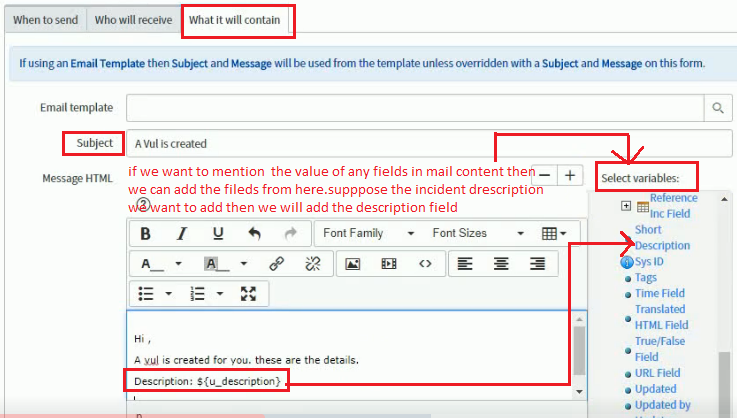Viewport: 737px width, 418px height.
Task: Click the undo arrow icon
Action: tap(254, 234)
